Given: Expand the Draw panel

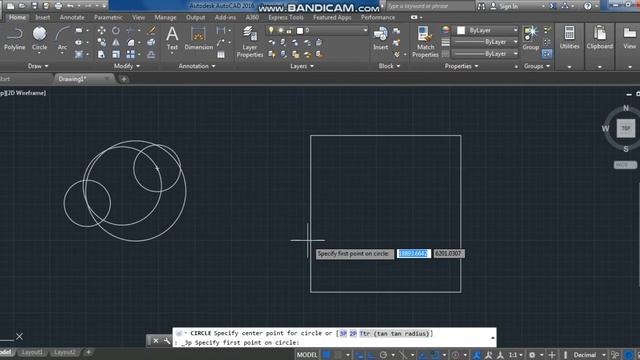Looking at the screenshot, I should [38, 66].
